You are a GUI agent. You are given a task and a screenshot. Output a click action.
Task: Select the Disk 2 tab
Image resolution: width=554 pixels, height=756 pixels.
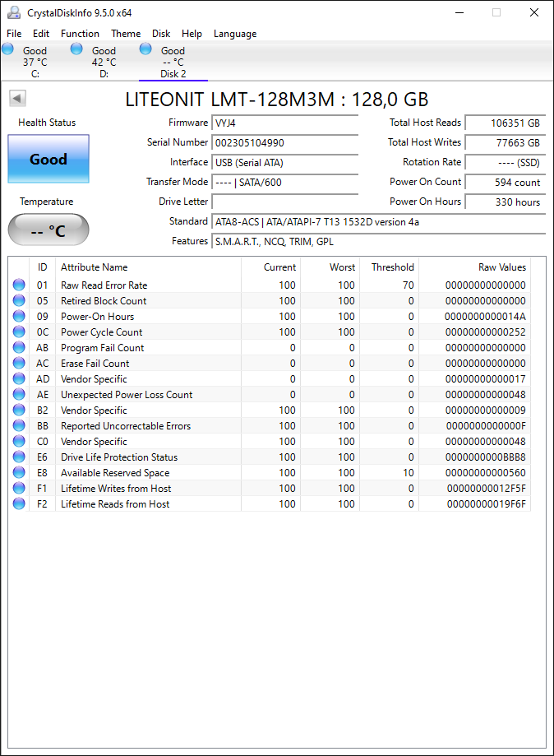tap(173, 62)
